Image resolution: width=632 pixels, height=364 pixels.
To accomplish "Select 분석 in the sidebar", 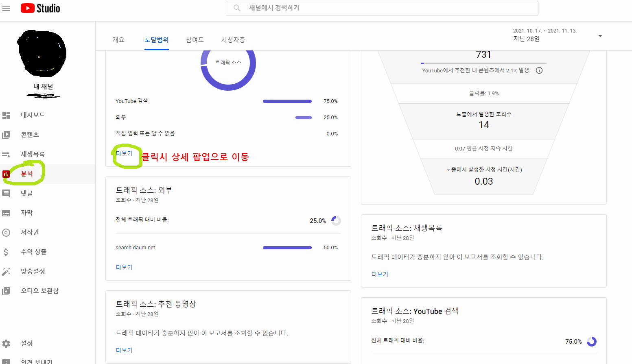I will (x=27, y=174).
